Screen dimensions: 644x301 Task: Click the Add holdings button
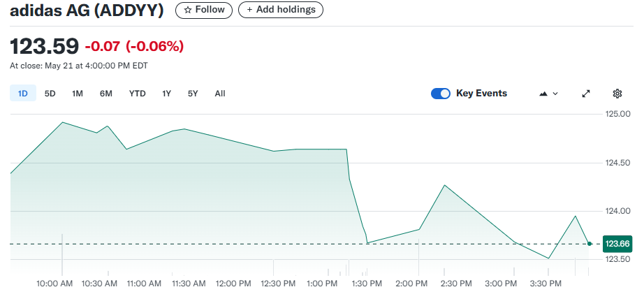tap(281, 10)
